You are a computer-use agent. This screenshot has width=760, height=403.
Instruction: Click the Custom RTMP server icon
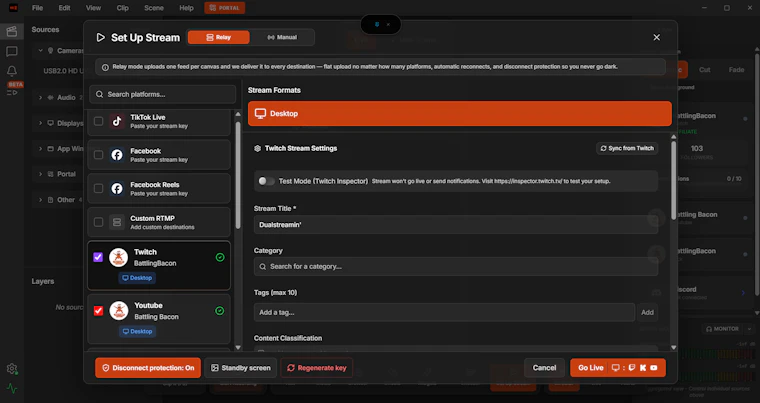(x=117, y=222)
